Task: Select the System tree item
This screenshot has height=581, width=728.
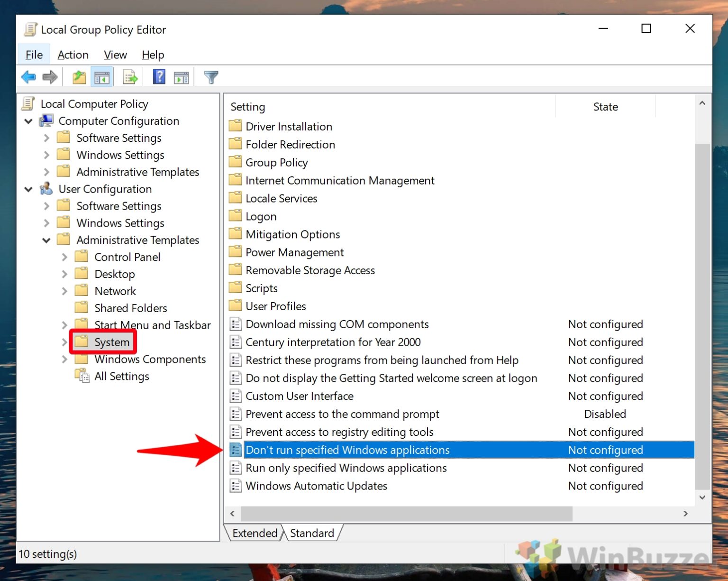Action: (x=112, y=342)
